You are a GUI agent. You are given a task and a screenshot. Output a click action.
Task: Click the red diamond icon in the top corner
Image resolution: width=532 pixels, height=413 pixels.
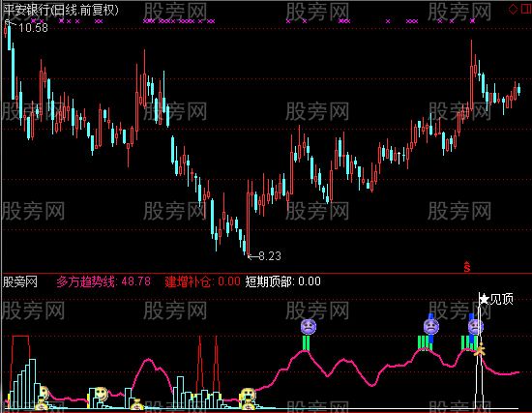pyautogui.click(x=513, y=9)
